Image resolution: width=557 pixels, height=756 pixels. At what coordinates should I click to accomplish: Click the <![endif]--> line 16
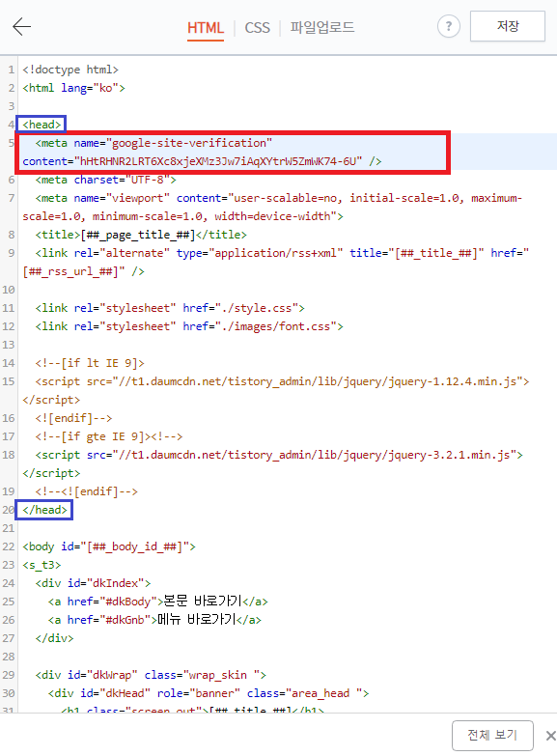tap(73, 417)
